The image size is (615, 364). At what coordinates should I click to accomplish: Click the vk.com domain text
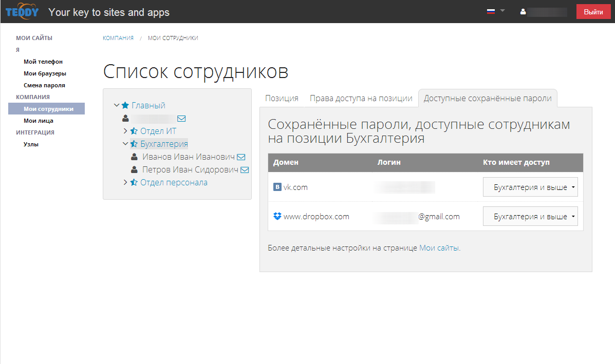[x=295, y=187]
